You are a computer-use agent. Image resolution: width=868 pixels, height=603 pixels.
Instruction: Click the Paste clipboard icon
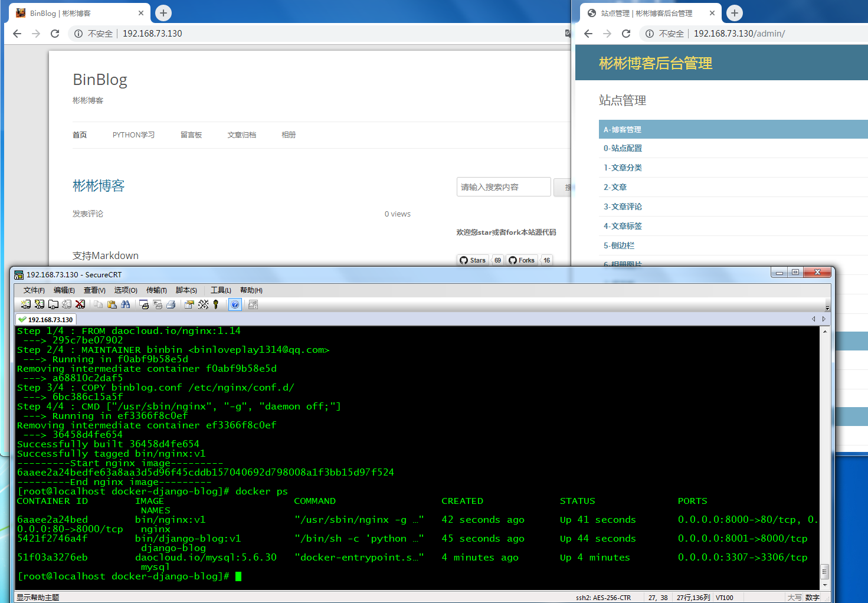(112, 304)
